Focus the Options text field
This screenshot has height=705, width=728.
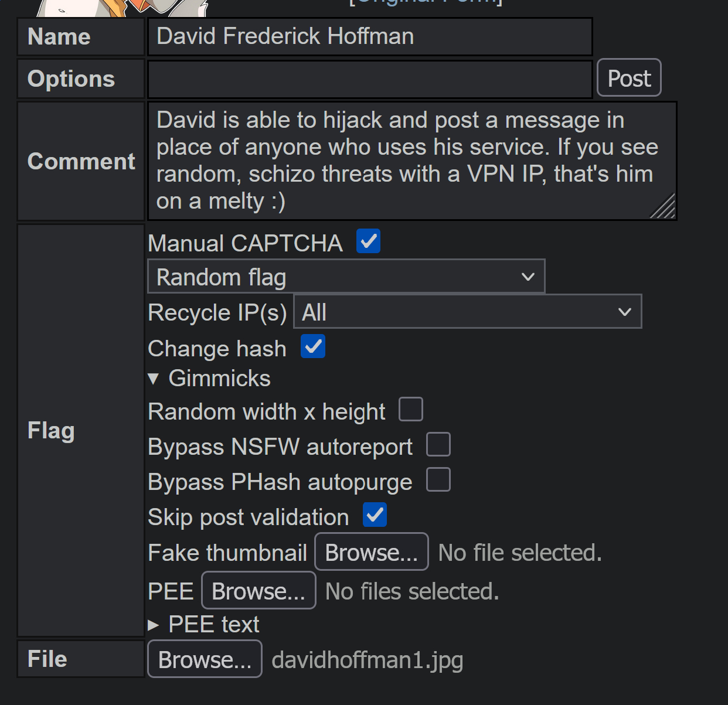pyautogui.click(x=369, y=79)
